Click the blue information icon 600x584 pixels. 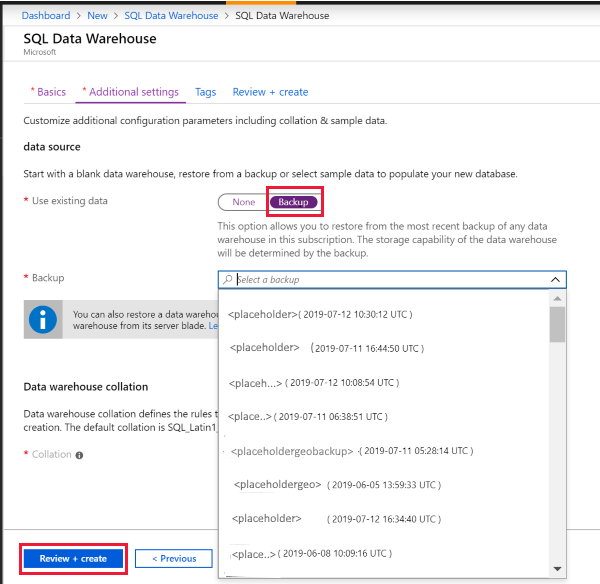(43, 320)
